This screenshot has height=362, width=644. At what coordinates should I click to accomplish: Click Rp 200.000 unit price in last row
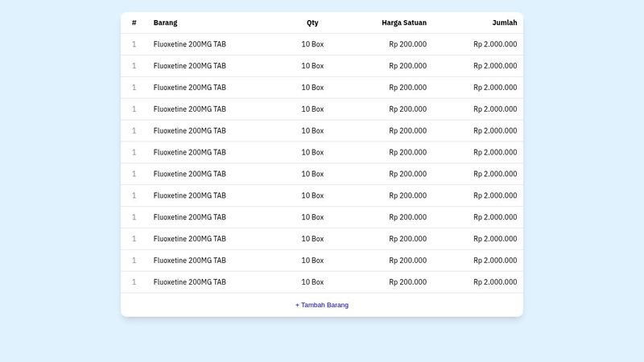pos(407,282)
